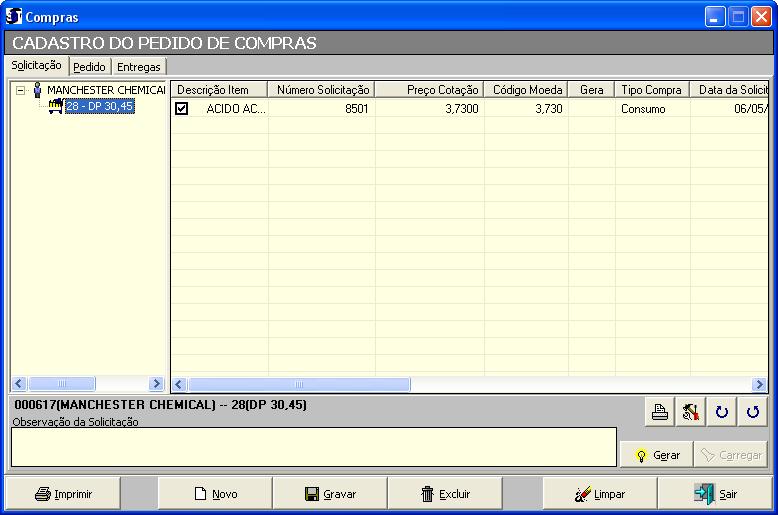
Task: Switch to the Pedido tab
Action: (x=89, y=67)
